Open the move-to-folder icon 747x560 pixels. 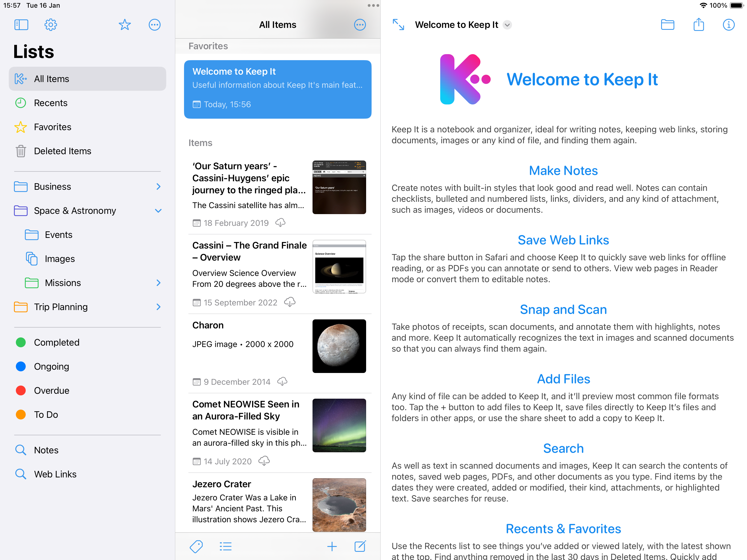[668, 25]
